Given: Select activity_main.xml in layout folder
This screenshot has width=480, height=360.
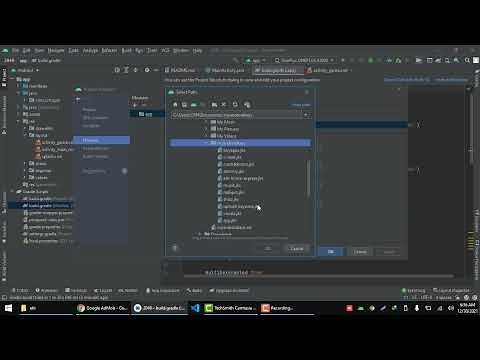Looking at the screenshot, I should coord(55,149).
